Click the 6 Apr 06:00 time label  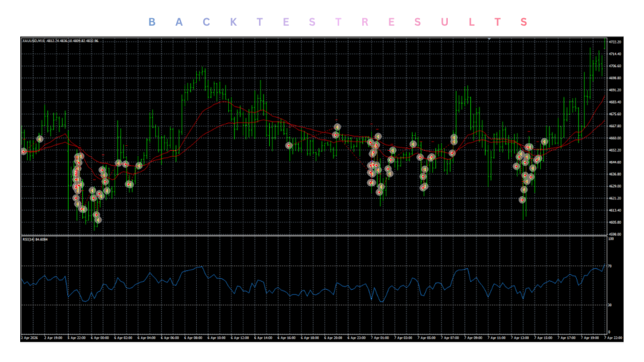pos(170,337)
